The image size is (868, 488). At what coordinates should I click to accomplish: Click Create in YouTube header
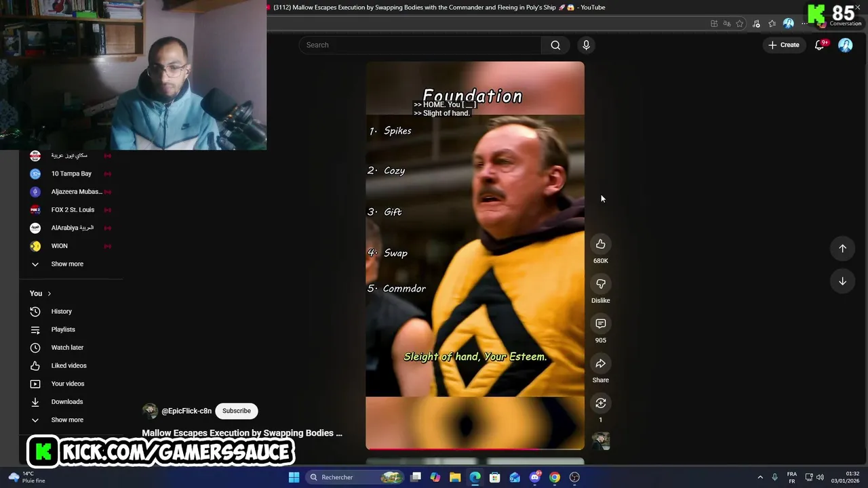[x=784, y=45]
